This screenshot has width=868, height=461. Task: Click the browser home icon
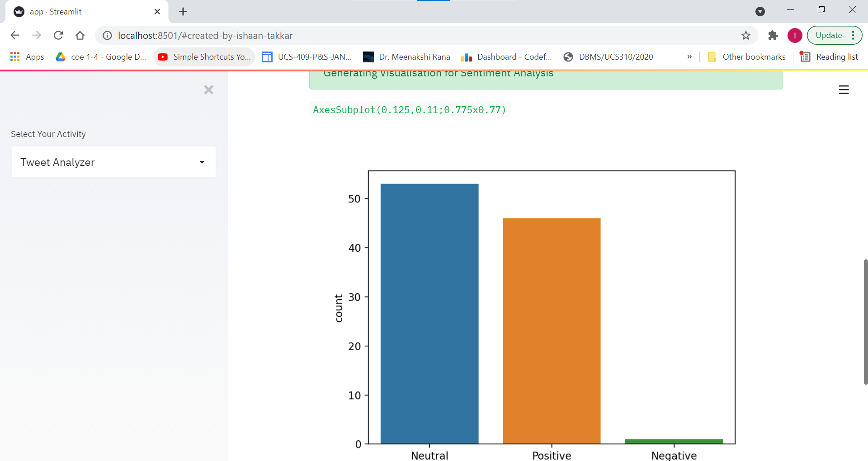tap(80, 35)
